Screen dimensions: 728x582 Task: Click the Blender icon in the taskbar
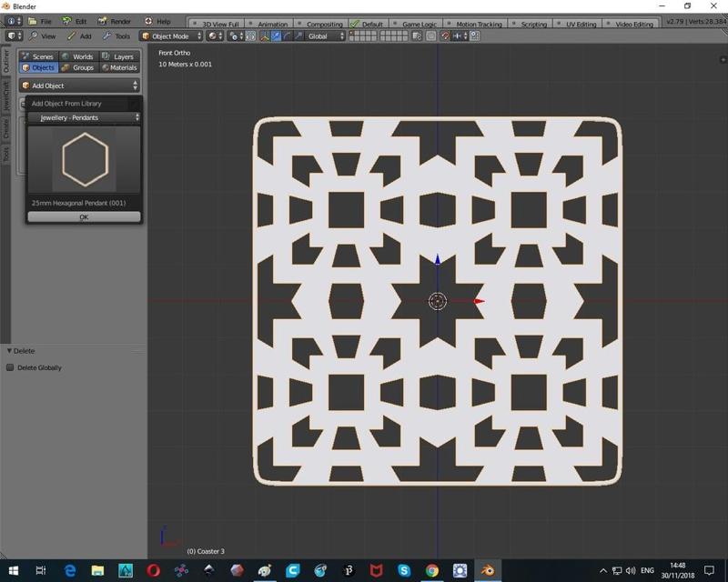[487, 570]
